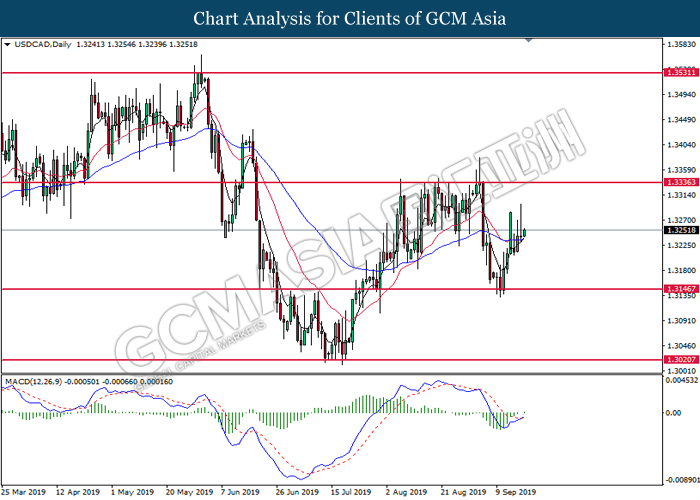Click the 1.30910 price scale value

point(682,321)
